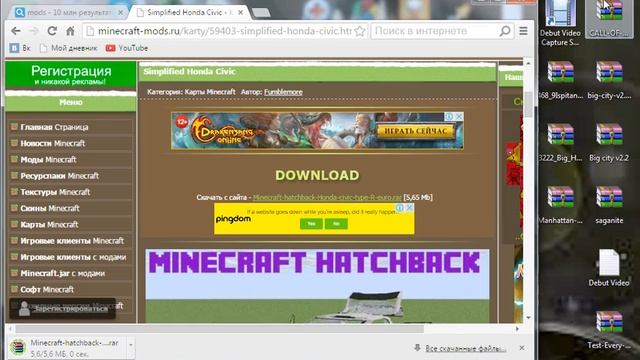Select the 3222_Big_H archive desktop icon
The width and height of the screenshot is (640, 360).
pos(560,143)
